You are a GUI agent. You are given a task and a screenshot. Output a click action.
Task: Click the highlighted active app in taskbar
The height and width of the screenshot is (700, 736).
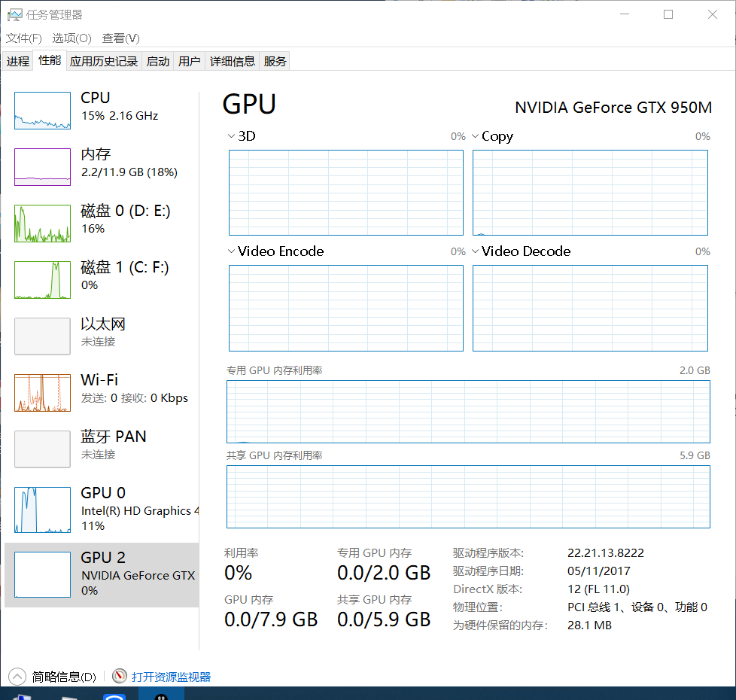(x=161, y=694)
